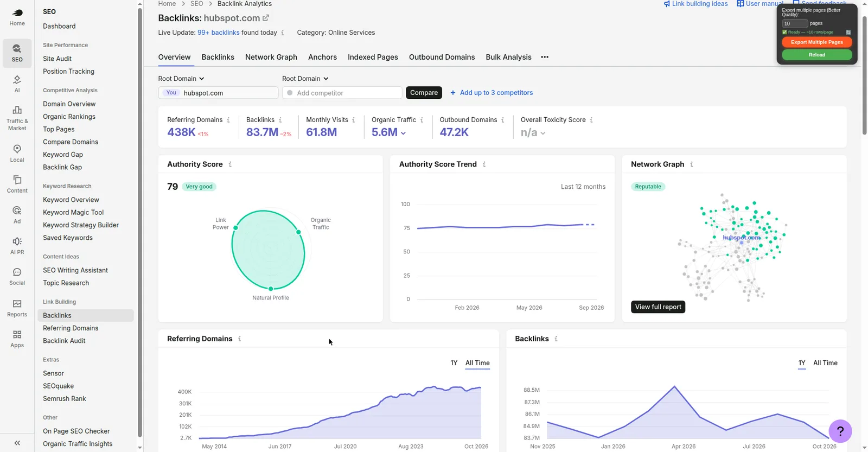This screenshot has width=868, height=452.
Task: Switch Backlinks chart to All Time
Action: (x=825, y=363)
